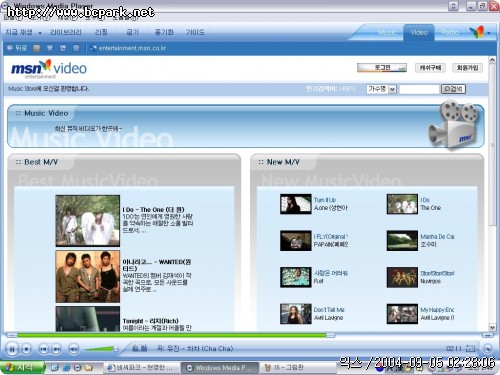
Task: Click the 회원가입 button
Action: 467,68
